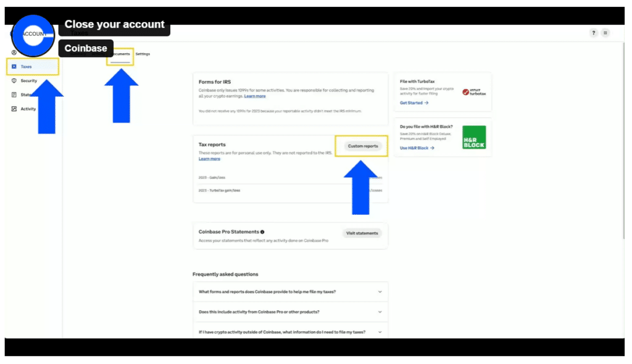Click the 'Tax reports' heading

(212, 144)
